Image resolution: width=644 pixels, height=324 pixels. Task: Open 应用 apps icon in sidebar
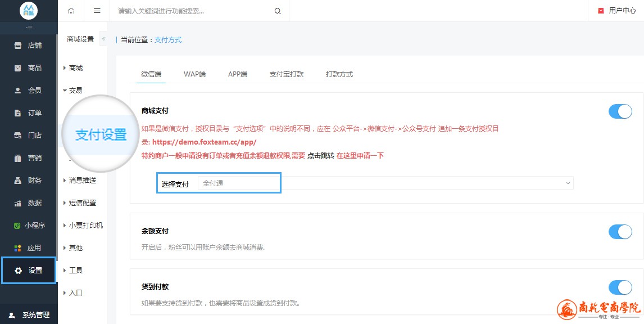[18, 248]
